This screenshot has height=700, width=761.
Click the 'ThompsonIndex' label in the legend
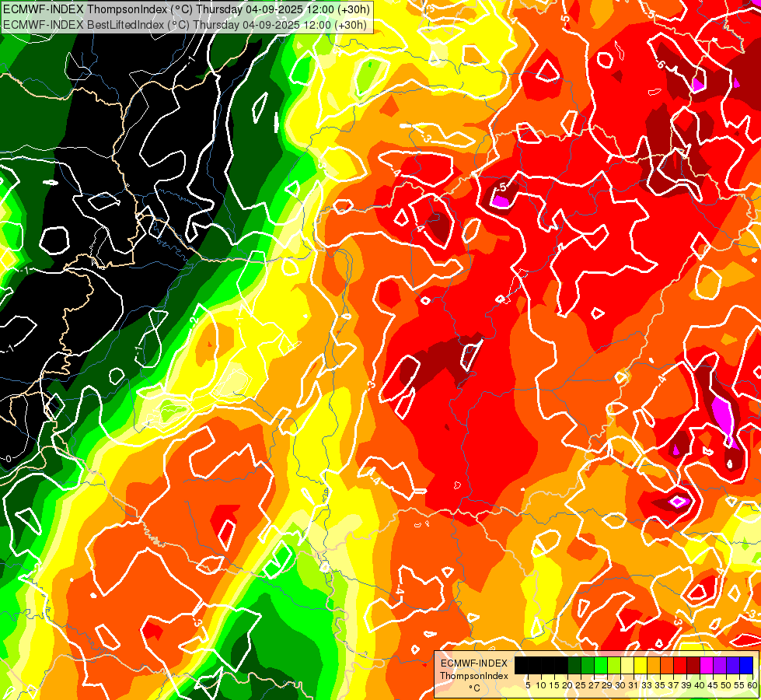point(474,676)
